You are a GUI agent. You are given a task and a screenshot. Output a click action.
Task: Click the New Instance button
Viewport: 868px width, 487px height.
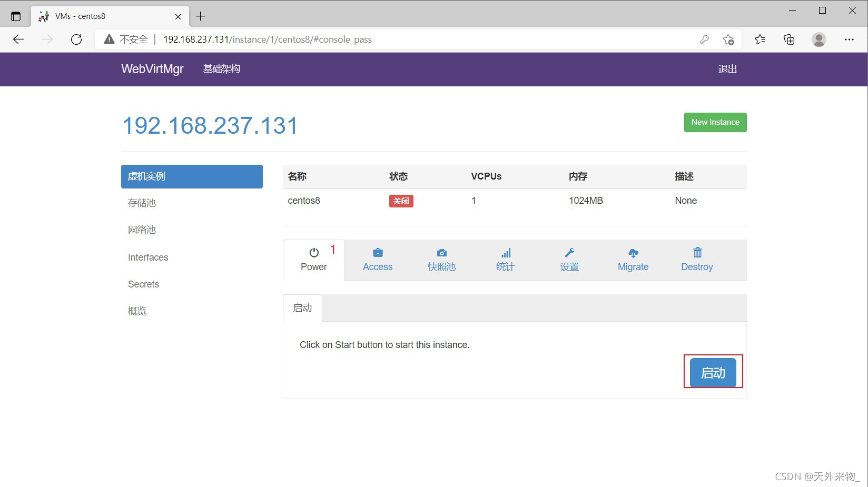click(715, 122)
